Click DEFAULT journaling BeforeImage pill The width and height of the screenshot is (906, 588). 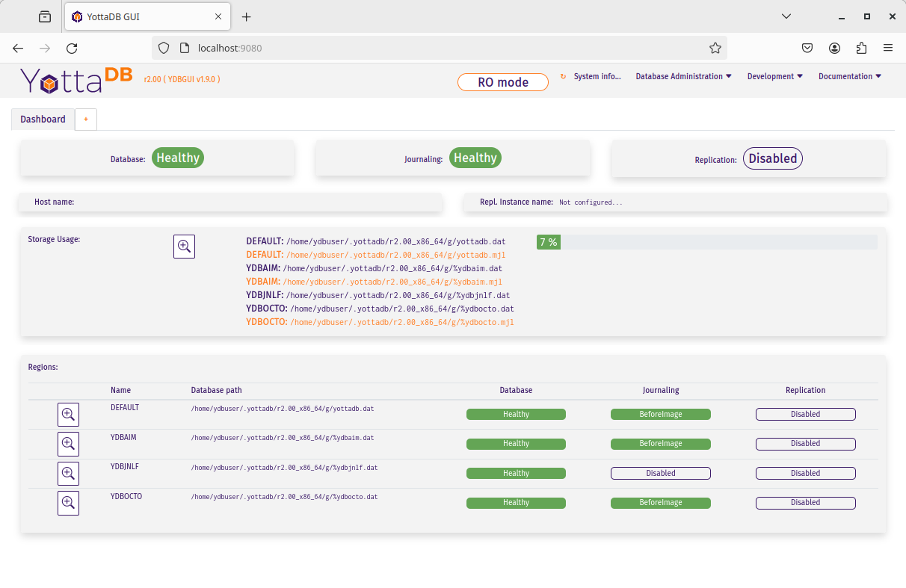(661, 414)
